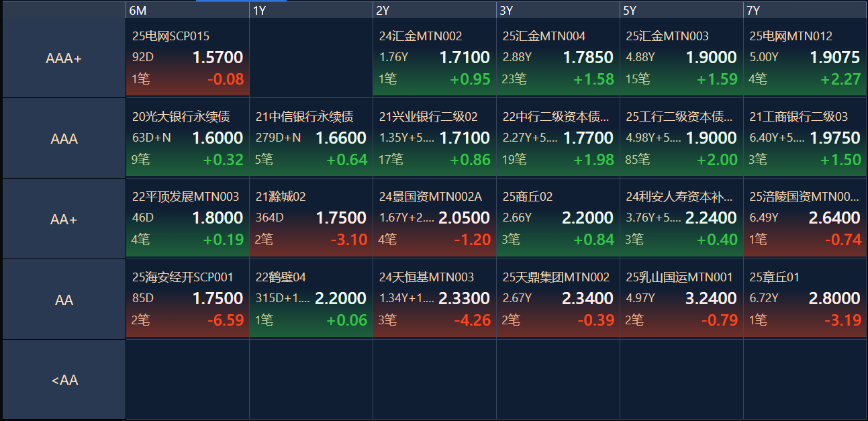Select the 7Y tenor column header
Viewport: 868px width, 421px height.
coord(805,10)
